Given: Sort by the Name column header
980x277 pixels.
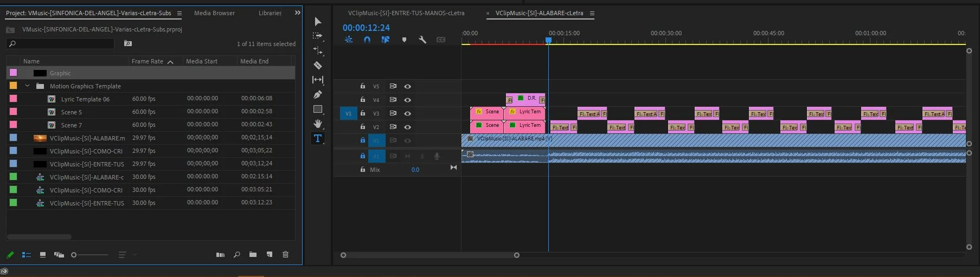Looking at the screenshot, I should [31, 61].
